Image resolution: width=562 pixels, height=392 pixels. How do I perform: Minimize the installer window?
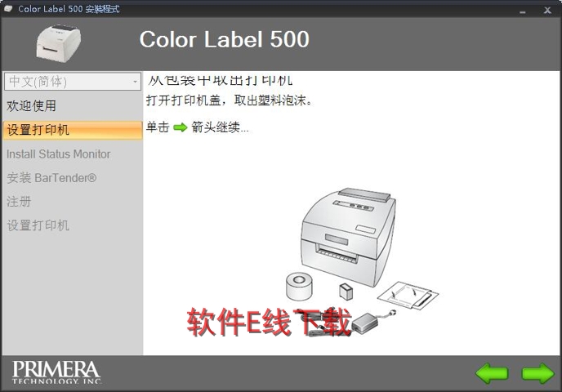click(x=520, y=9)
